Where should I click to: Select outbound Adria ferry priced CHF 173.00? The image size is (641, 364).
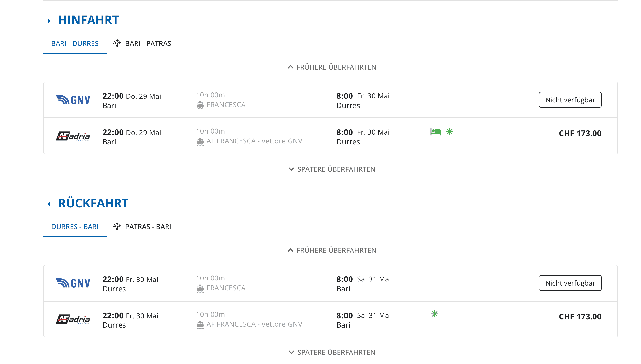[x=580, y=133]
